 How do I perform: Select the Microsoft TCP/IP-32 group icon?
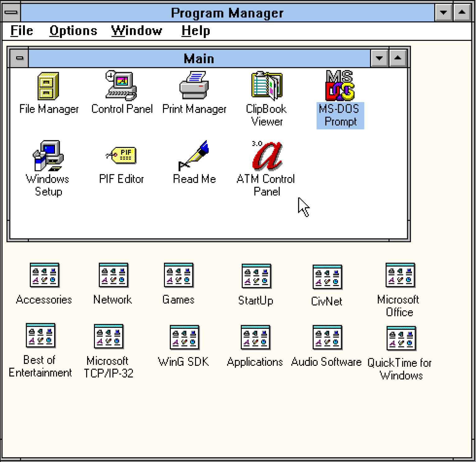(x=109, y=337)
